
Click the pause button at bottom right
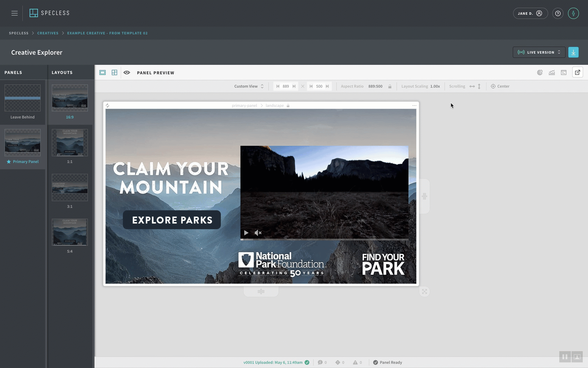coord(565,357)
